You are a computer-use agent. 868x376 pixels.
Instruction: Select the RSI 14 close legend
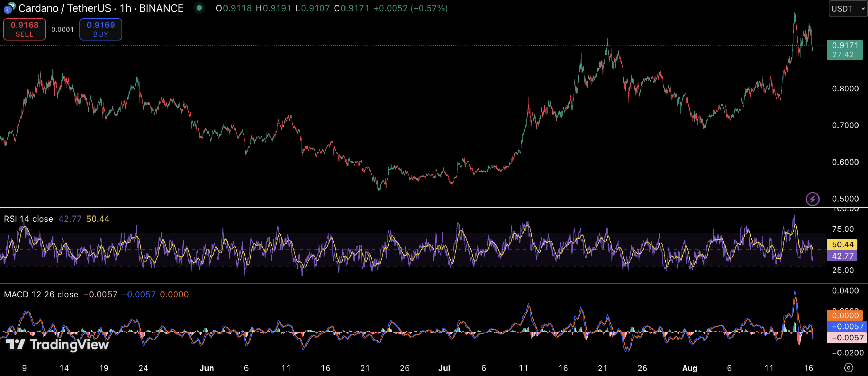(x=28, y=219)
